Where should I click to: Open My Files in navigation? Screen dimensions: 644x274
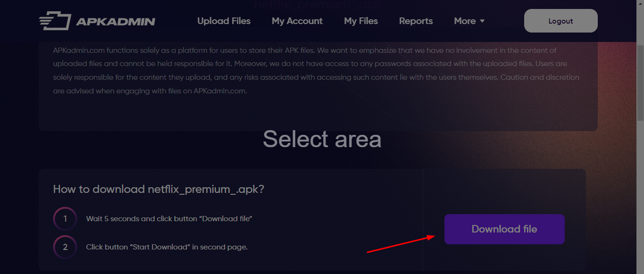click(x=361, y=21)
